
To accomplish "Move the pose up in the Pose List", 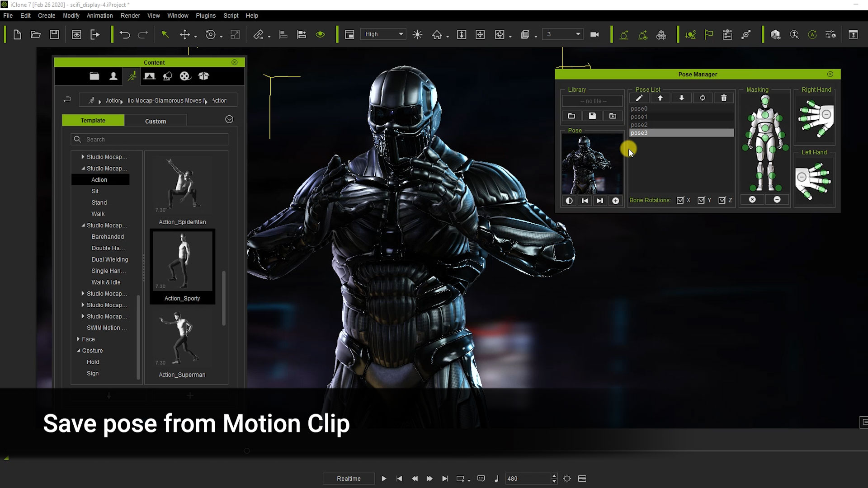I will point(660,98).
